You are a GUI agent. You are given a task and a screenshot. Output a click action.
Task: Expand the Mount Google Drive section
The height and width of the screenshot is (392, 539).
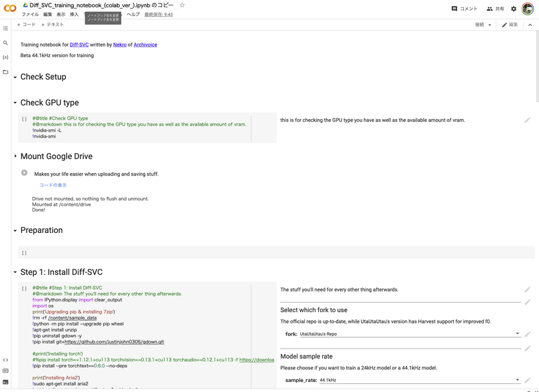click(15, 156)
